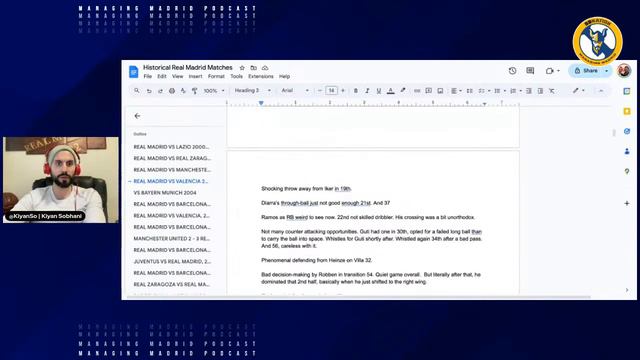This screenshot has width=640, height=360.
Task: Run spelling and grammar check
Action: [183, 91]
